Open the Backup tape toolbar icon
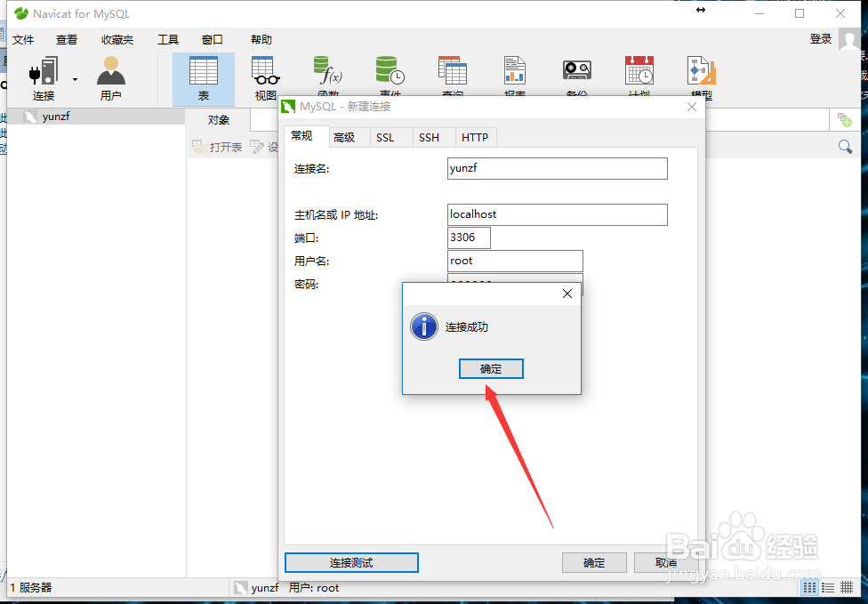 point(577,70)
